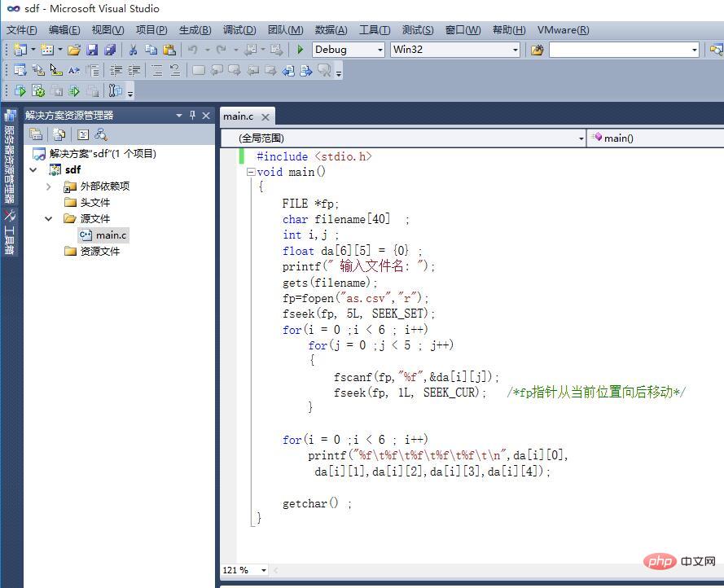The image size is (724, 588).
Task: Click the Paste clipboard icon
Action: pos(169,50)
